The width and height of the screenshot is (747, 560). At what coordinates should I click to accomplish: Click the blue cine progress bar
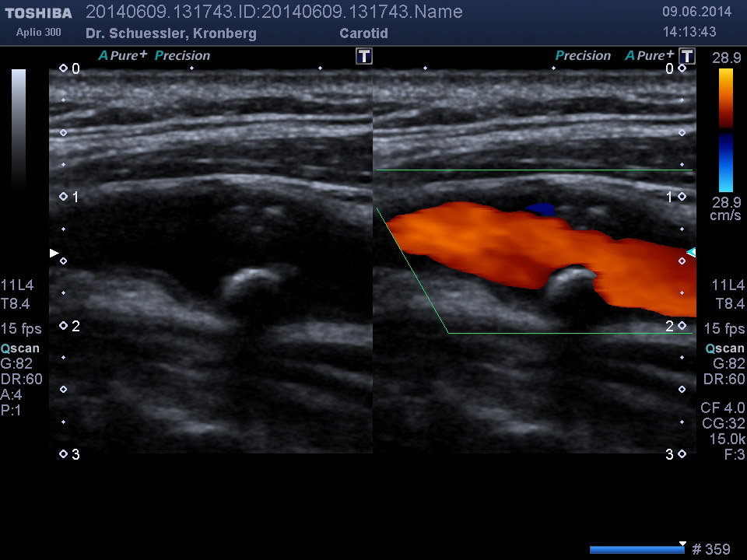click(637, 550)
